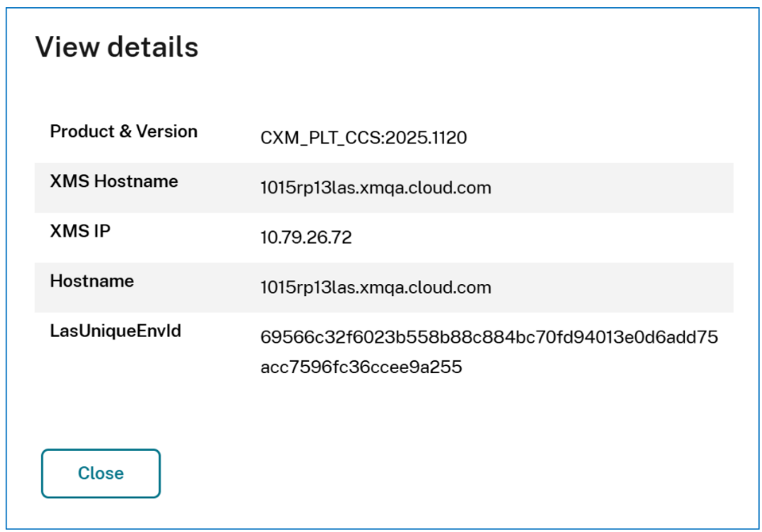
Task: Select the "XMS IP" field label
Action: point(80,231)
